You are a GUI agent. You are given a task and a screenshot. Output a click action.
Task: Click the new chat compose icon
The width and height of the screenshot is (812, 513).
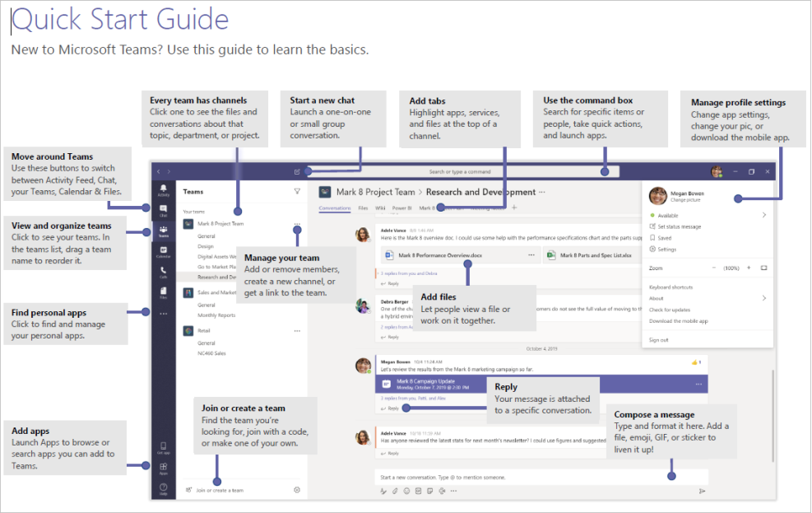coord(297,172)
